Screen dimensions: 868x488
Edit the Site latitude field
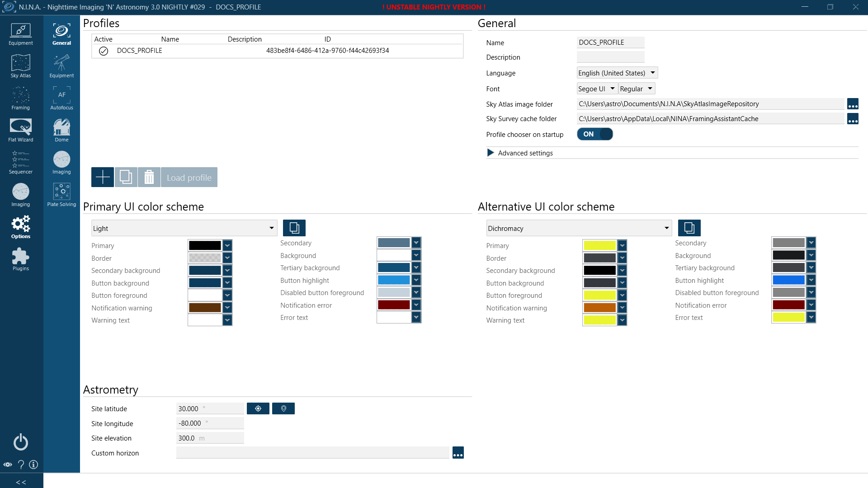tap(210, 408)
